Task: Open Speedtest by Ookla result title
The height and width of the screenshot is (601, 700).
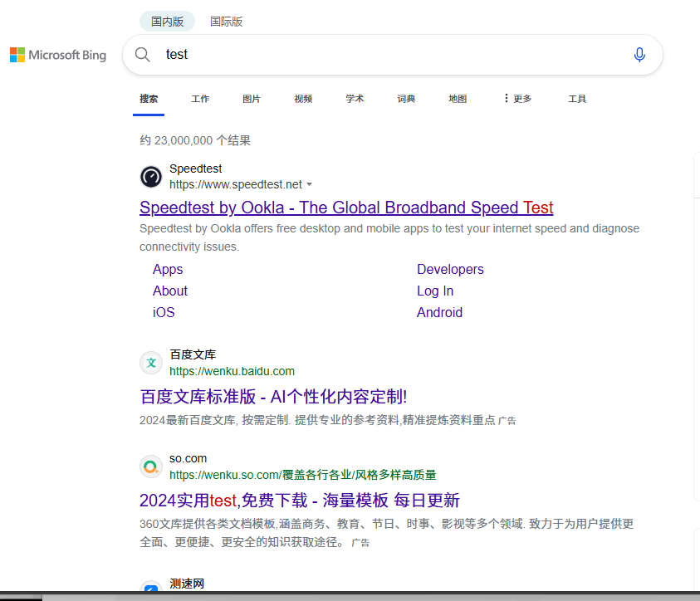Action: [x=346, y=208]
